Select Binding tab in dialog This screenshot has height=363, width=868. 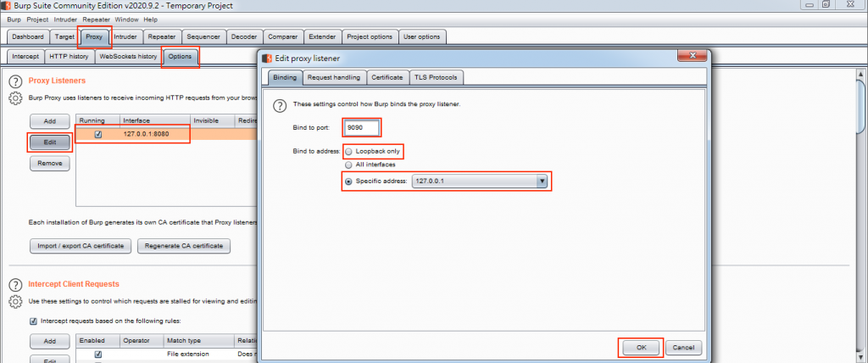[285, 77]
